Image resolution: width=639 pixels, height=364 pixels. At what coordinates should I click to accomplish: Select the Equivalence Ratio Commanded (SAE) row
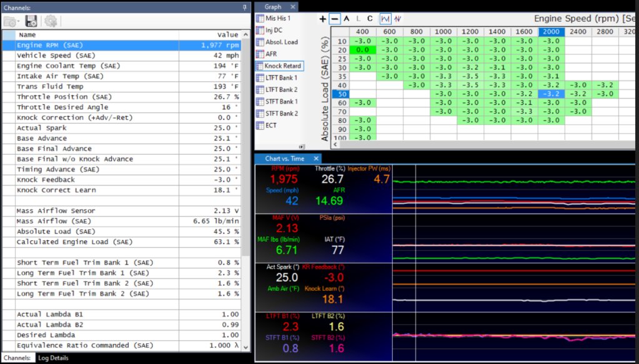click(121, 346)
